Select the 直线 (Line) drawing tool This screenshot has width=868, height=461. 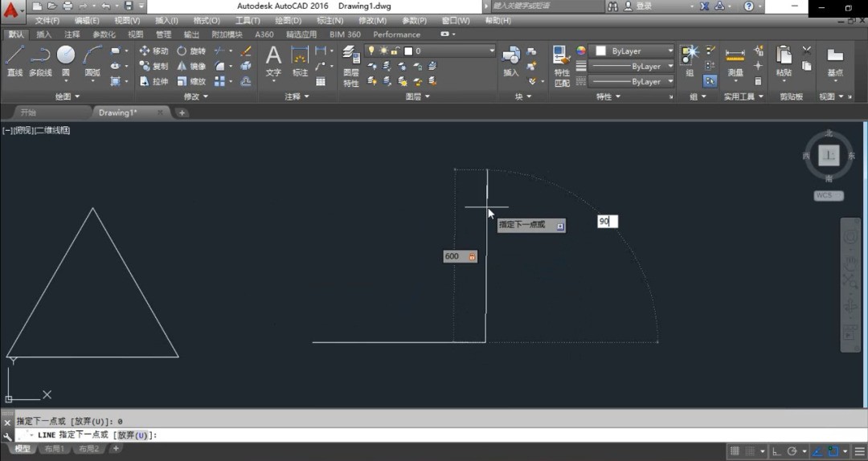15,61
